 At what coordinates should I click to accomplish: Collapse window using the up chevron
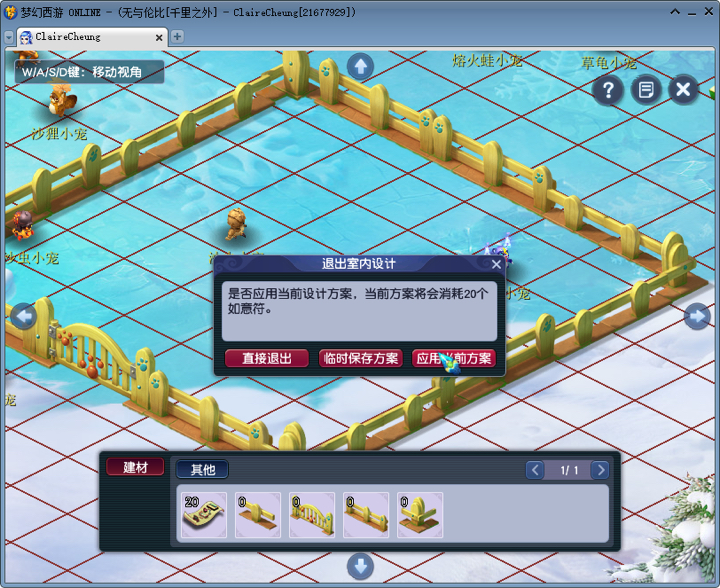[675, 12]
